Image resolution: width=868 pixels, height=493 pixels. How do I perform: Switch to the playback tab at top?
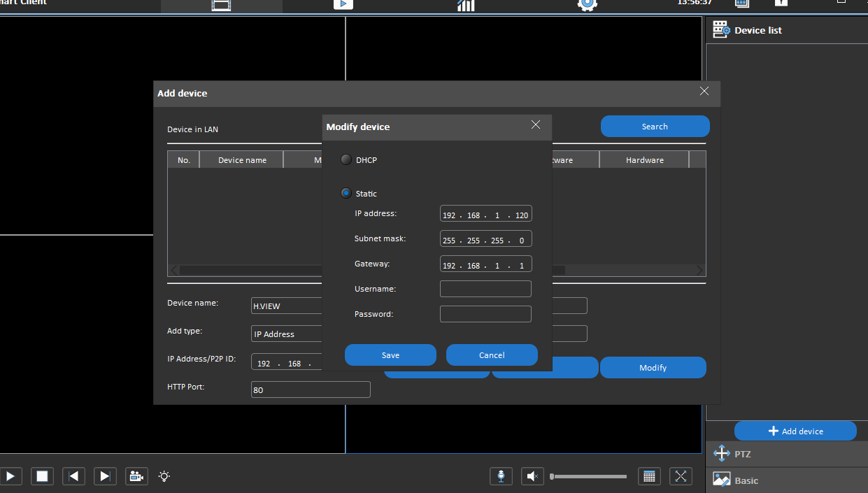(x=343, y=5)
